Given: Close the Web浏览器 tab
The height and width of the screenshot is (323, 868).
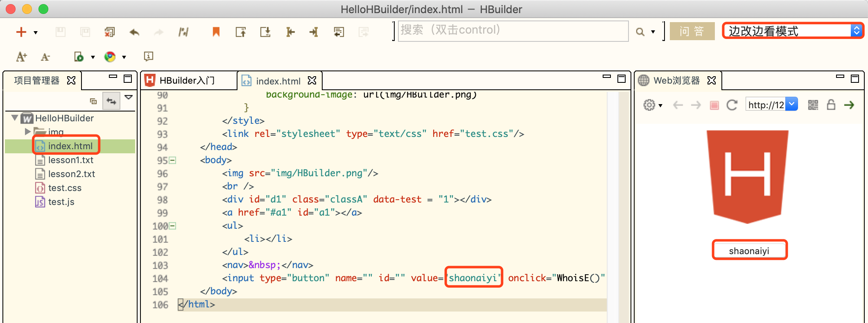Looking at the screenshot, I should point(712,80).
